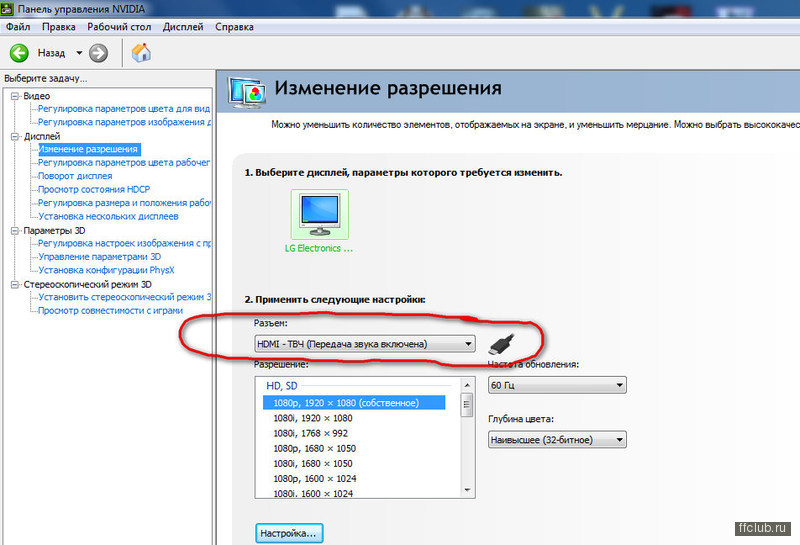Click the grey Forward arrow icon

[98, 53]
